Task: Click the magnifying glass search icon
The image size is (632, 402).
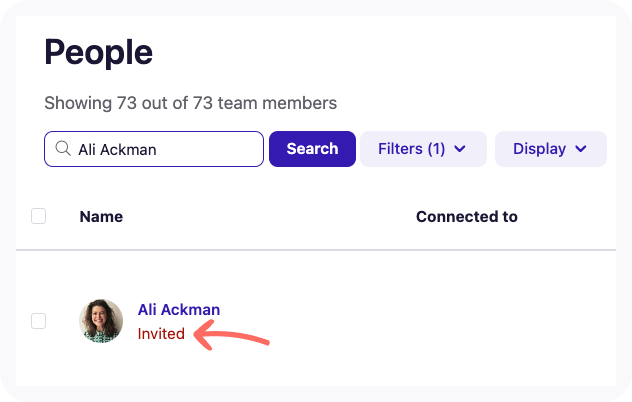Action: (62, 149)
